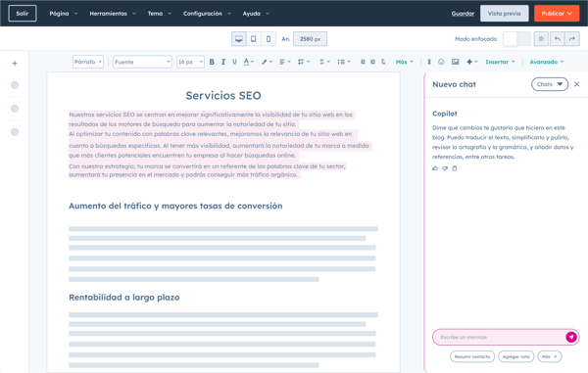Screen dimensions: 588x373
Task: Click the round icon beside undo
Action: click(x=541, y=39)
